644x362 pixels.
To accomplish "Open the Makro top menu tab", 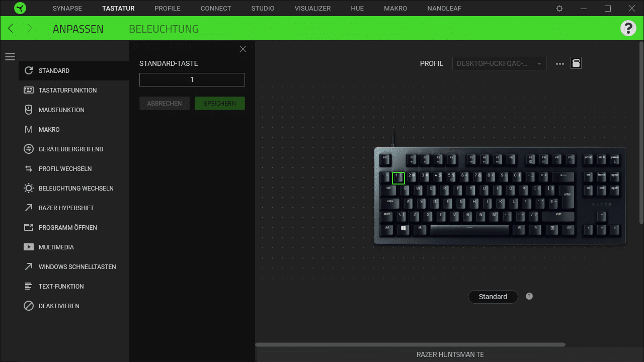I will tap(395, 9).
